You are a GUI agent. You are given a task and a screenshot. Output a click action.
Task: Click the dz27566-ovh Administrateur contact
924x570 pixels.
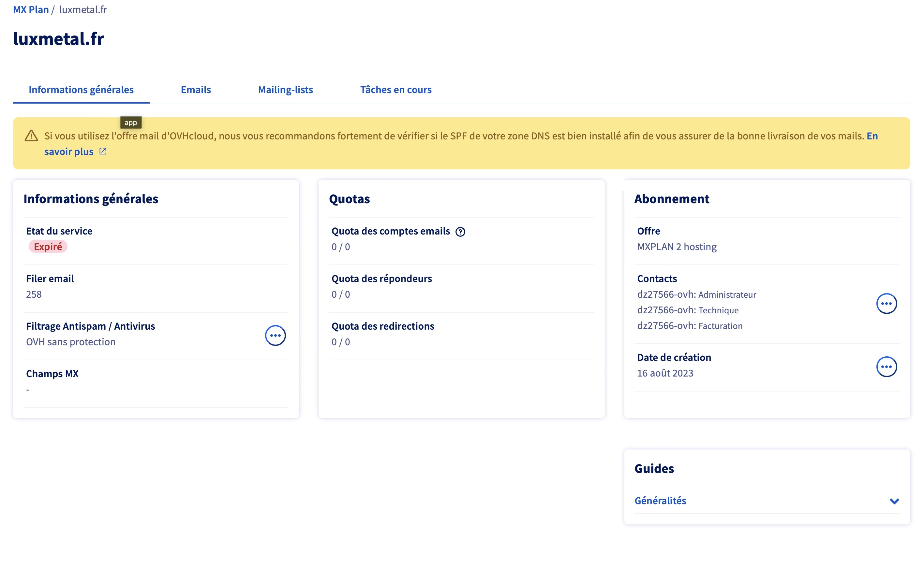pos(696,294)
